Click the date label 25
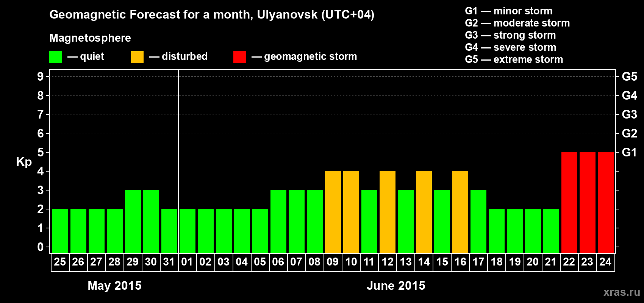The width and height of the screenshot is (644, 303). point(60,262)
